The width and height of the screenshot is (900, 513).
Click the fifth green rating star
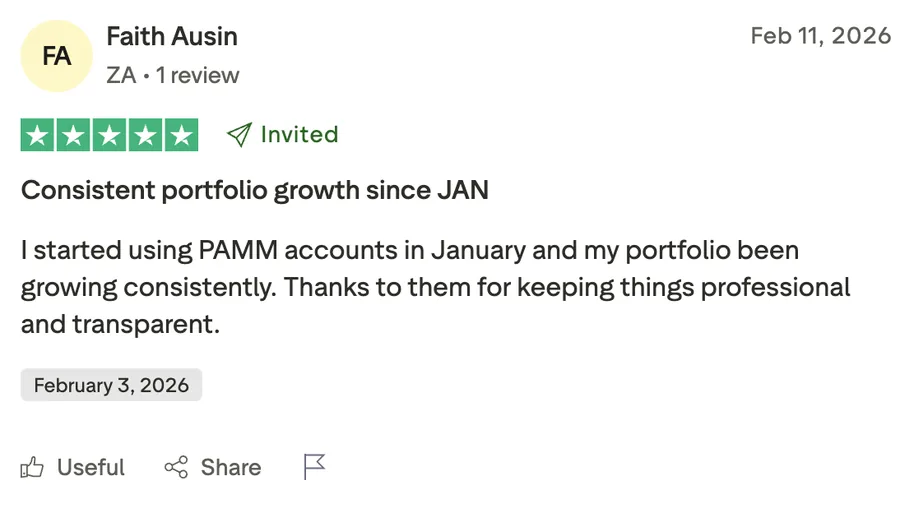(x=181, y=135)
